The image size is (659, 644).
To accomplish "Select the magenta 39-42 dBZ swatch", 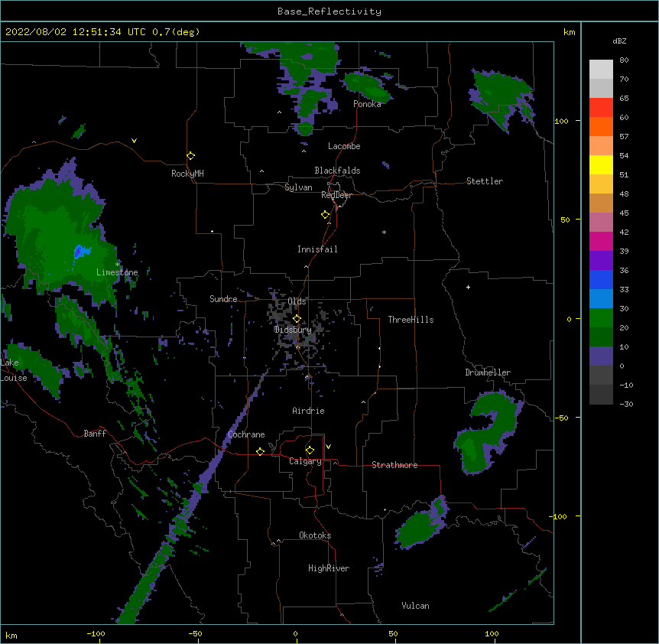I will point(601,241).
